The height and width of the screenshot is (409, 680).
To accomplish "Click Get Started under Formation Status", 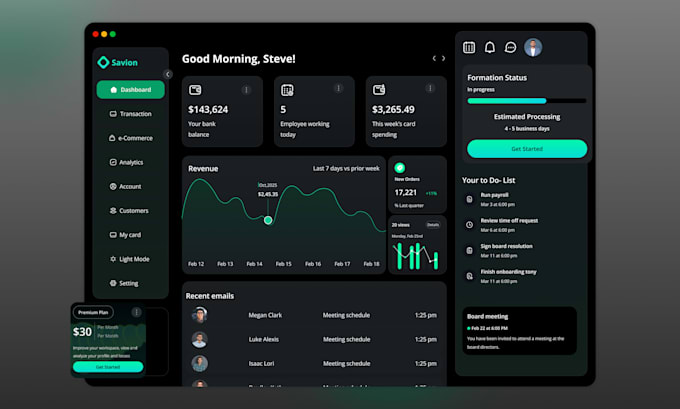I will coord(527,149).
